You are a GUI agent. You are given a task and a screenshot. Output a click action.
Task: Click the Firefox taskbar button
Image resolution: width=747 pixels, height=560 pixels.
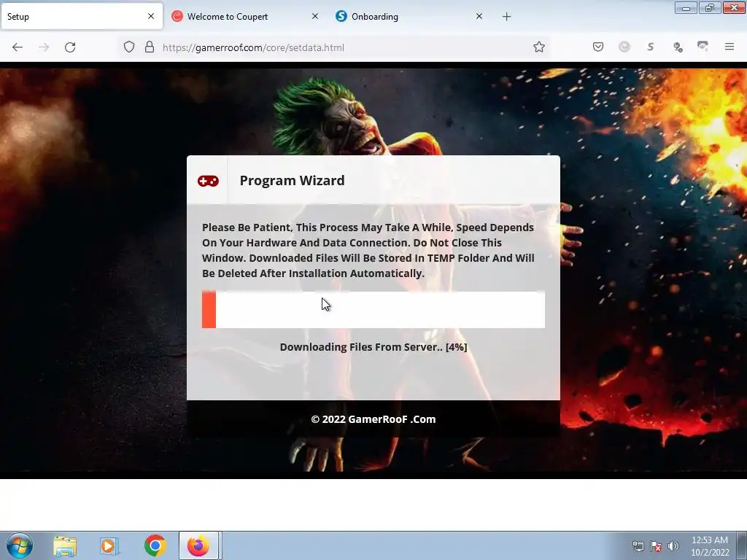point(198,545)
